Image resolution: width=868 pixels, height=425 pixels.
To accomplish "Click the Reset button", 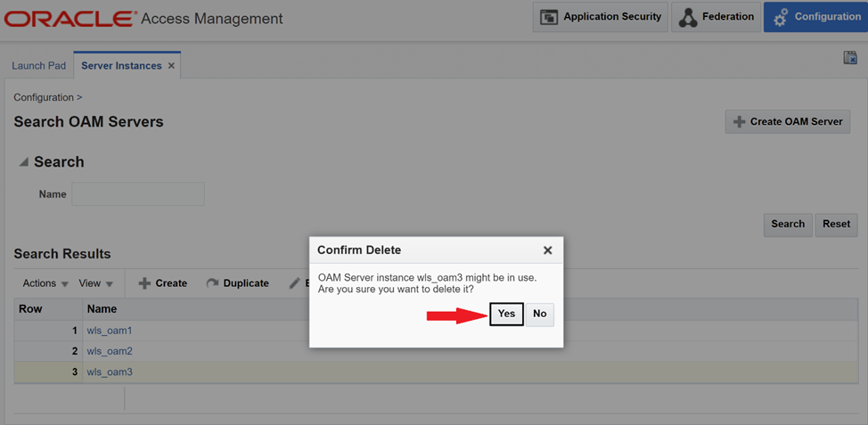I will coord(836,225).
